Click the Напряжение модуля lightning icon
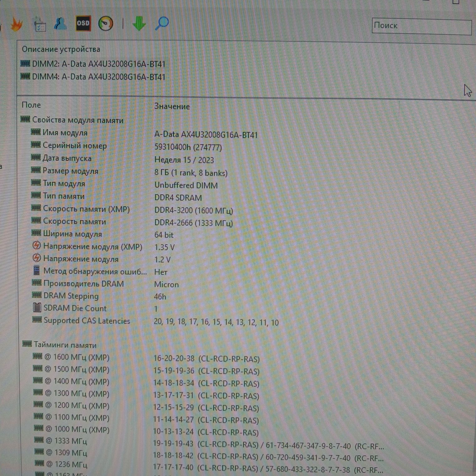The image size is (476, 476). pos(37,258)
